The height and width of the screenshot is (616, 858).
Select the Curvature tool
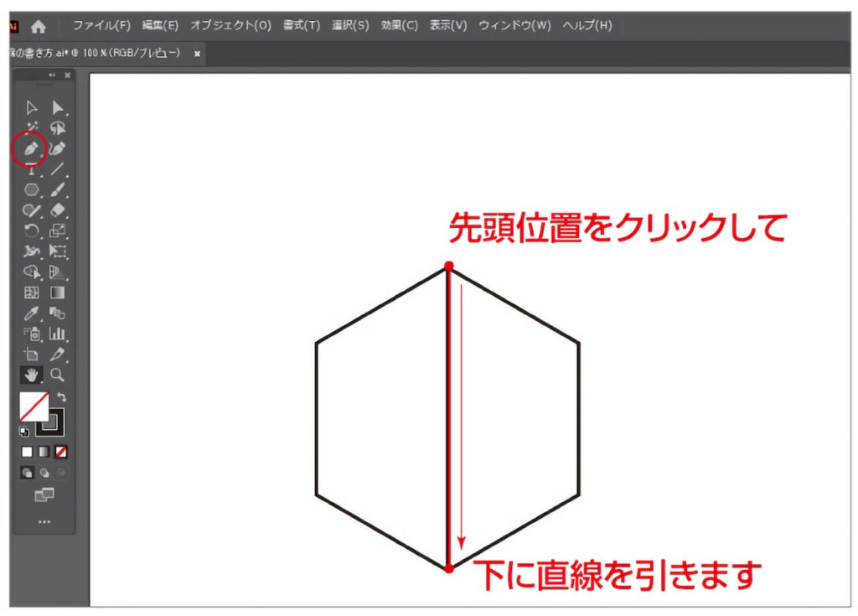coord(58,148)
